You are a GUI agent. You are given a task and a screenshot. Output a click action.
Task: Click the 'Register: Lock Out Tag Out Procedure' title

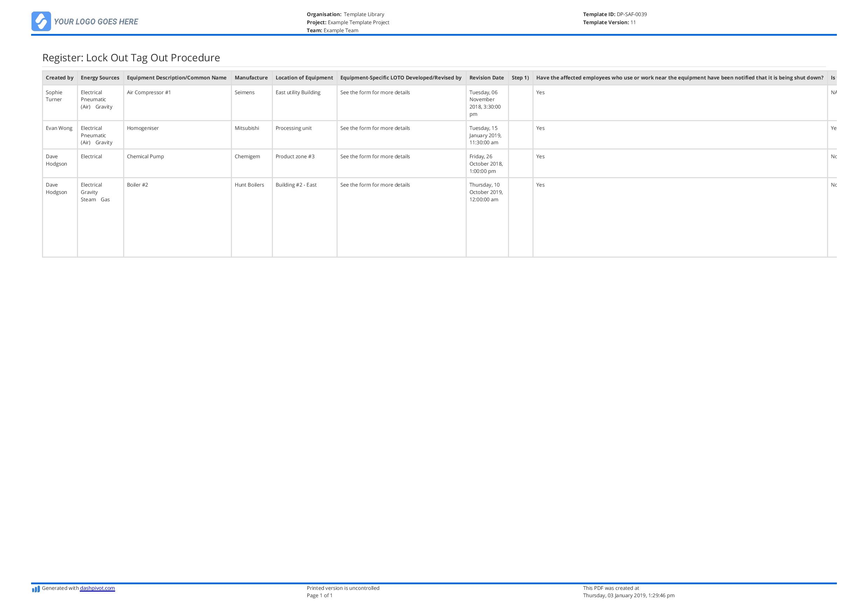(x=131, y=57)
